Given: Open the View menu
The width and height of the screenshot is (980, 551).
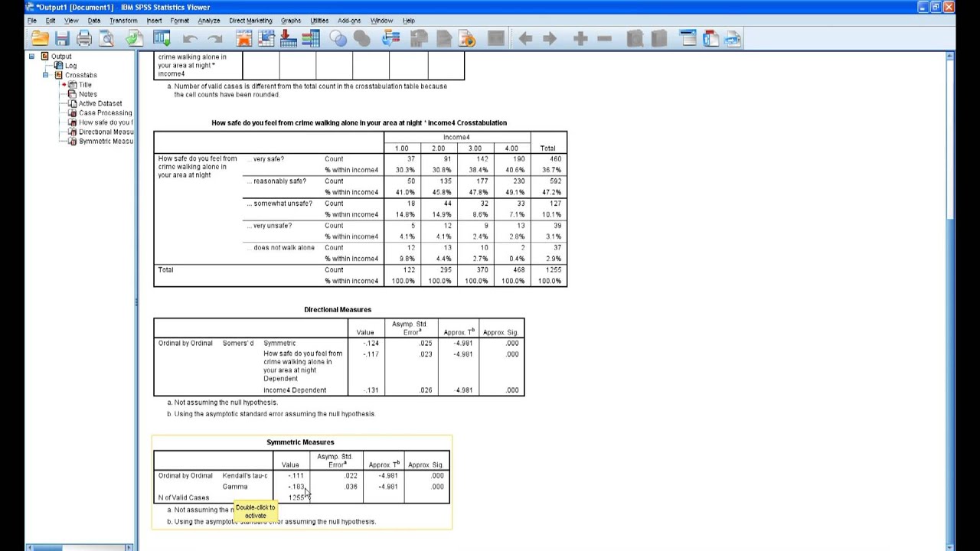Looking at the screenshot, I should 71,21.
